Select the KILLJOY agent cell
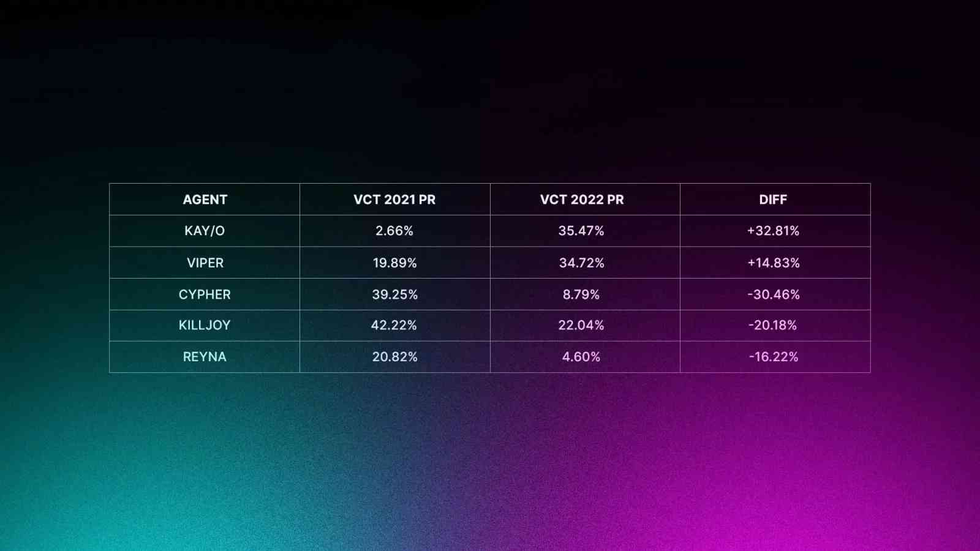 pyautogui.click(x=205, y=325)
